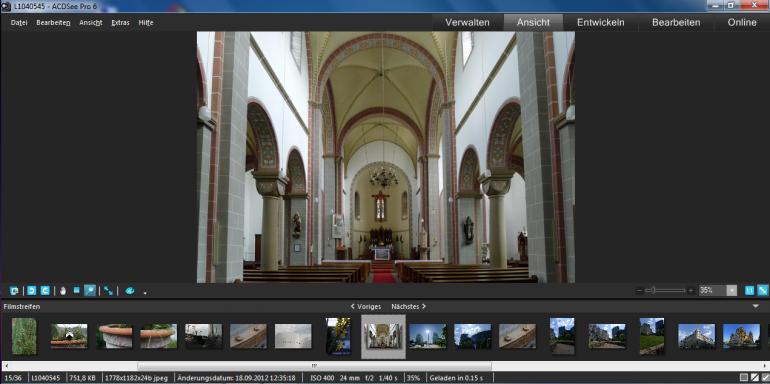
Task: Rotate the image right
Action: tap(45, 291)
